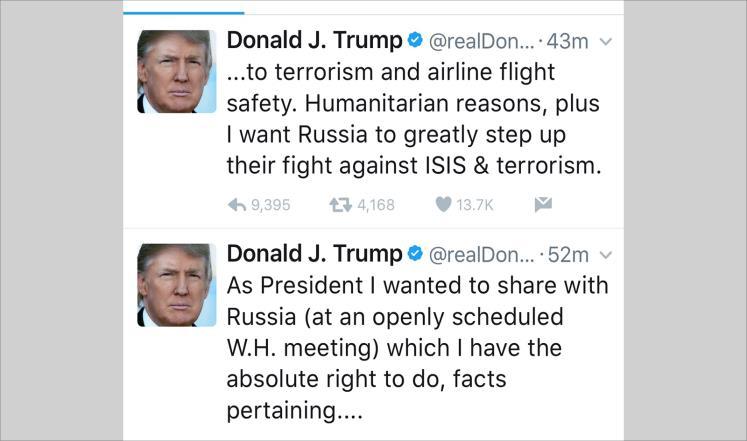The height and width of the screenshot is (441, 747).
Task: Open the 43m tweet's chevron menu
Action: point(603,42)
